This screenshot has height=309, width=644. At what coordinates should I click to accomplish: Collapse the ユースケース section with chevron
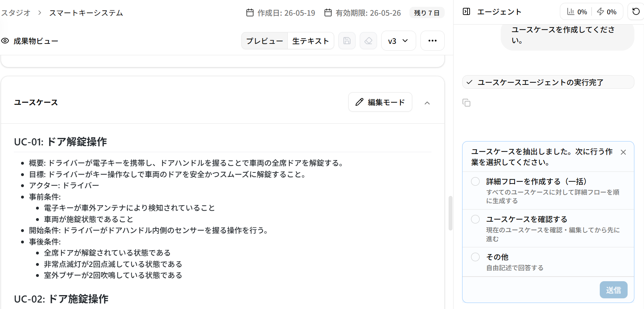pos(427,103)
